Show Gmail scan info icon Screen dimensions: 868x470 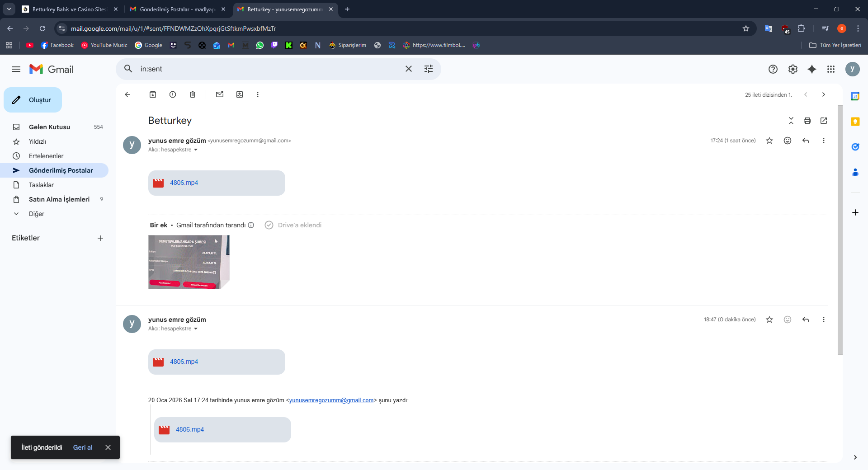[x=251, y=225]
